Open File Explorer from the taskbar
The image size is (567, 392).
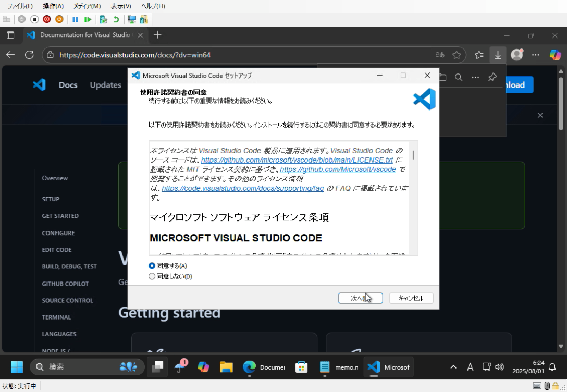pyautogui.click(x=226, y=367)
